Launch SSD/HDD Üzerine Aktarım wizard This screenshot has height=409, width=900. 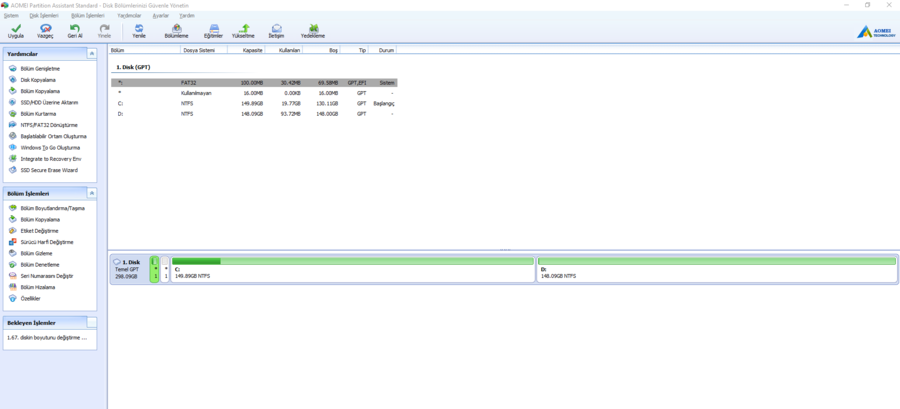point(49,103)
